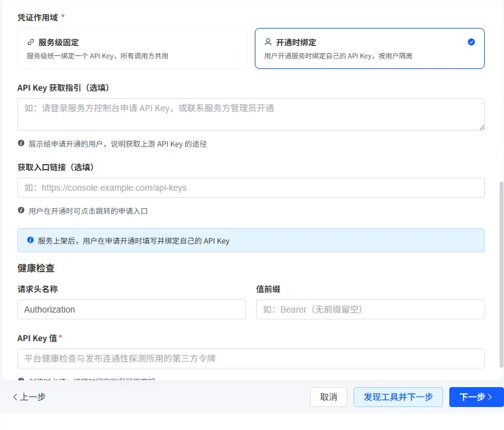The height and width of the screenshot is (430, 504).
Task: Click the vertical scrollbar thumb
Action: click(501, 275)
